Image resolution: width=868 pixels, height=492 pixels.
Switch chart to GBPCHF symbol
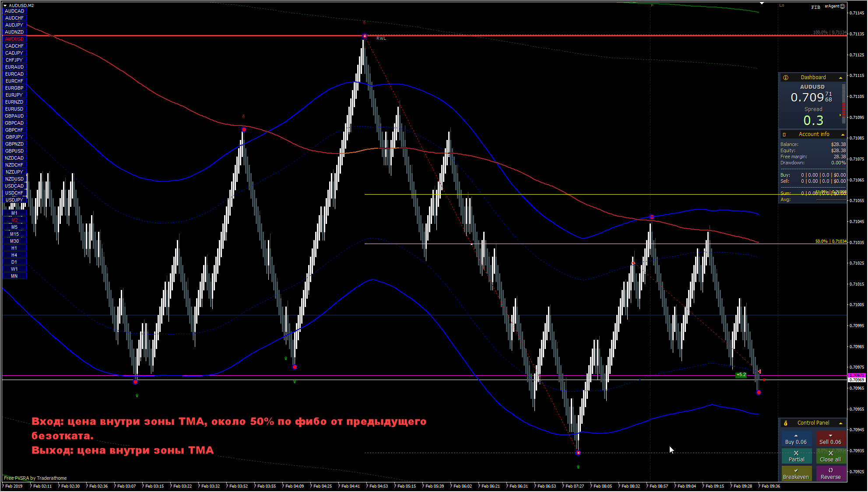click(14, 130)
